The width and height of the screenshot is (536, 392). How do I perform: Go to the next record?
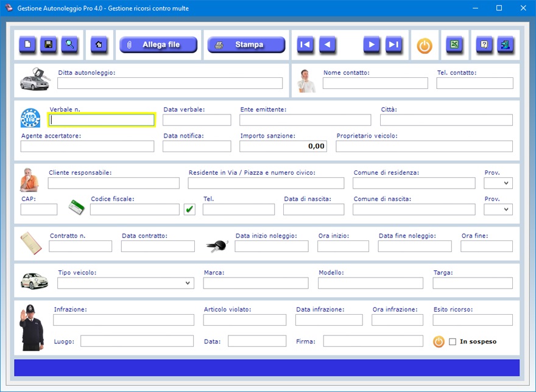[x=372, y=44]
